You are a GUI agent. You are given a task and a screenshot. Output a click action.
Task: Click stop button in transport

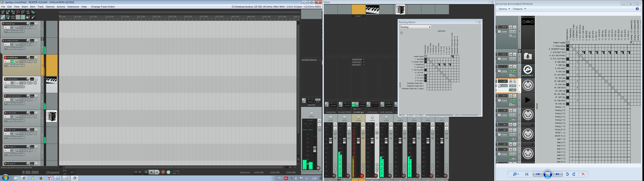tap(146, 172)
